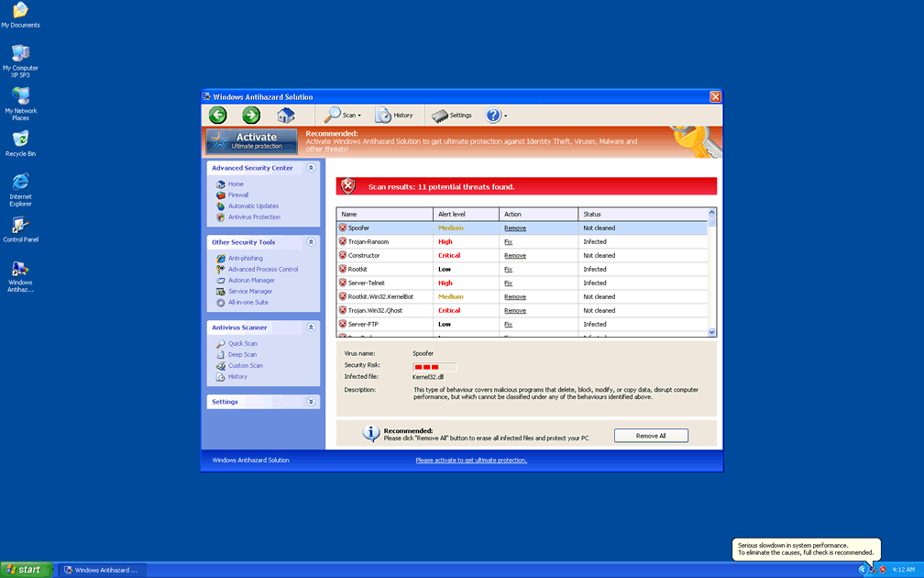Select Anti-phishing in security tools

pyautogui.click(x=245, y=259)
